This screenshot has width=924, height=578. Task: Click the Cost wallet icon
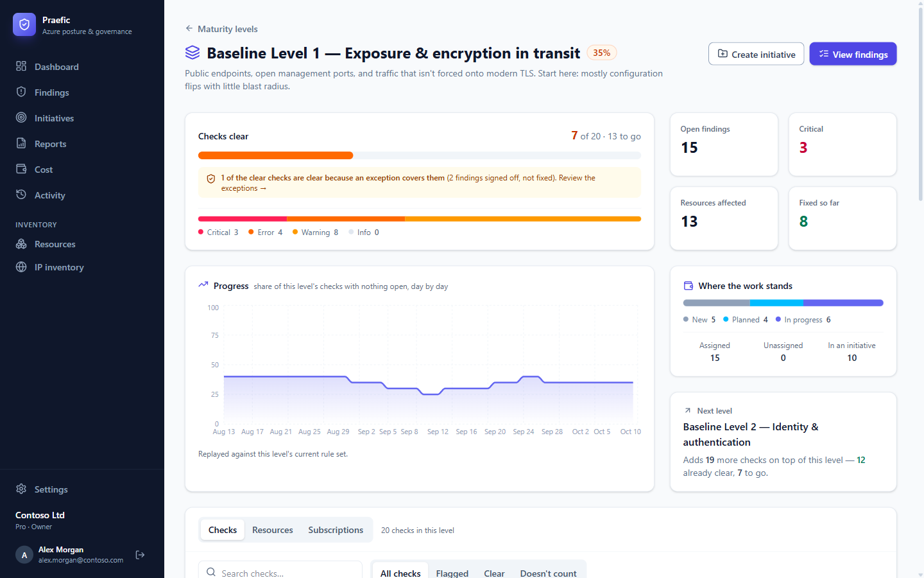21,169
